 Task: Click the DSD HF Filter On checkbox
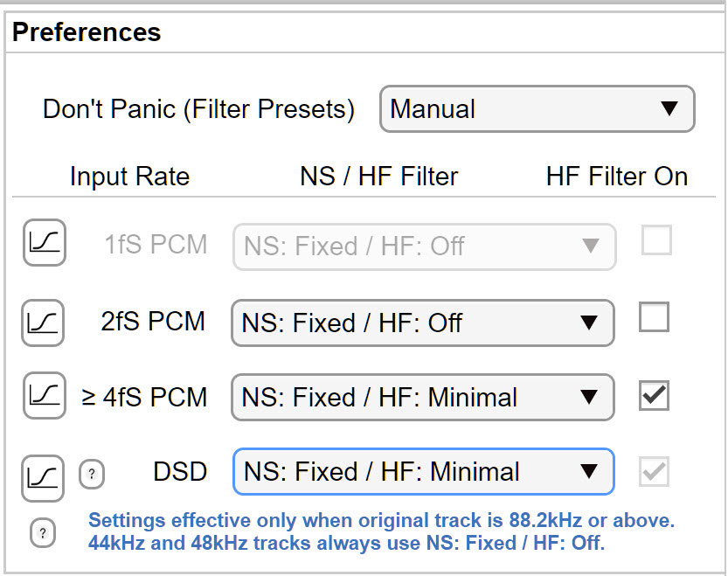point(654,473)
